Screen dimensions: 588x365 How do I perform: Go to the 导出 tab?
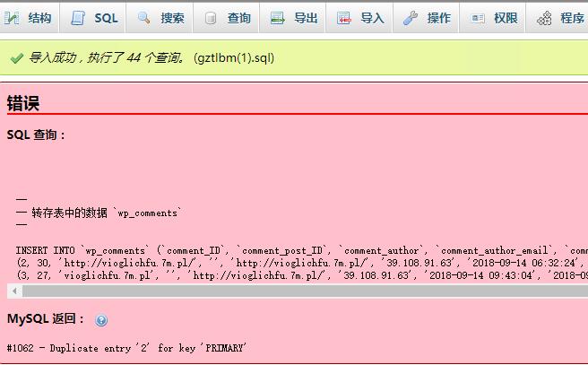tap(305, 18)
